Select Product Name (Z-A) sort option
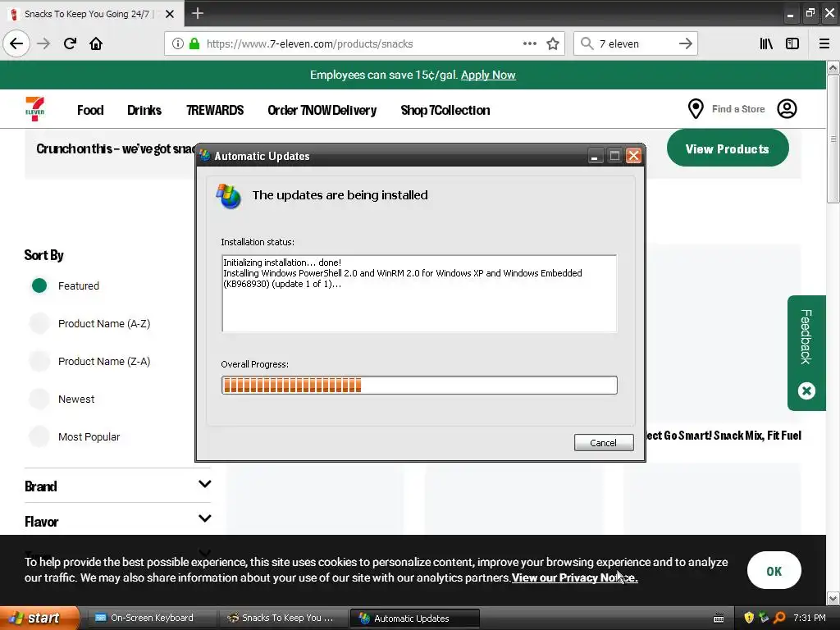Screen dimensions: 840x630 click(x=39, y=361)
